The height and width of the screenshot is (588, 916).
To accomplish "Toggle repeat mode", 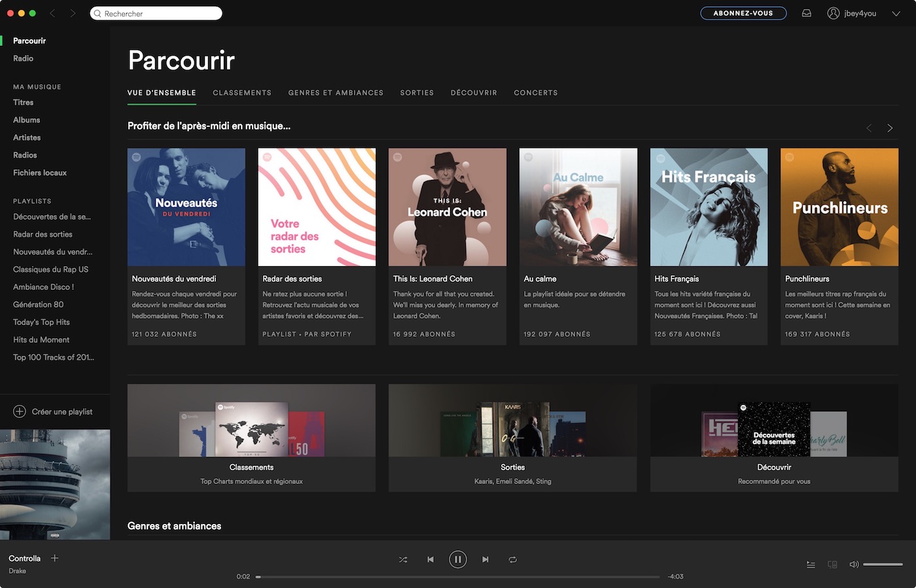I will coord(513,559).
